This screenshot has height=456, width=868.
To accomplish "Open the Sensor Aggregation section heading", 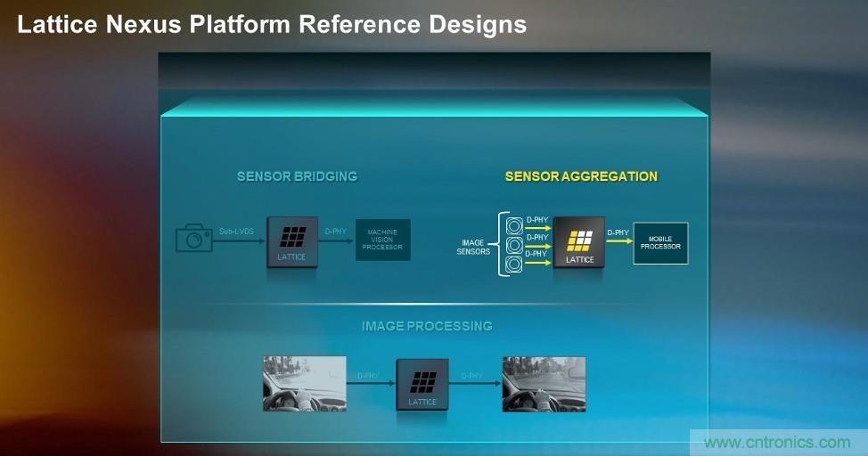I will click(581, 176).
